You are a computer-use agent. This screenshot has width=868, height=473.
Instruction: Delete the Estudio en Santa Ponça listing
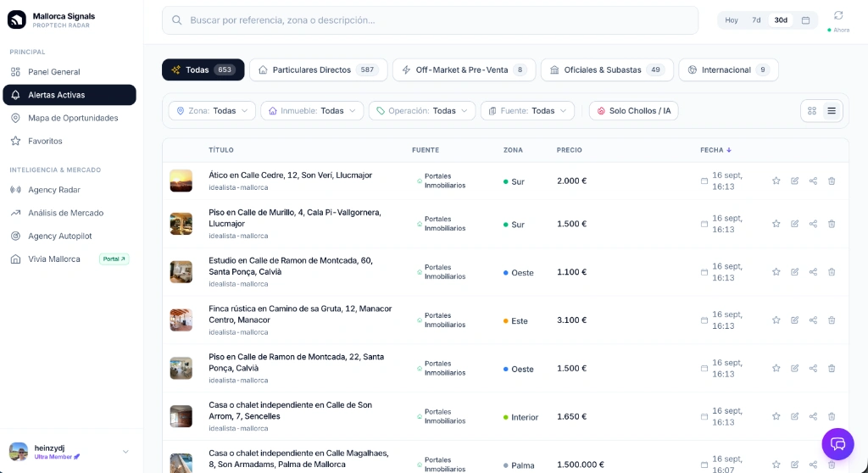[832, 272]
